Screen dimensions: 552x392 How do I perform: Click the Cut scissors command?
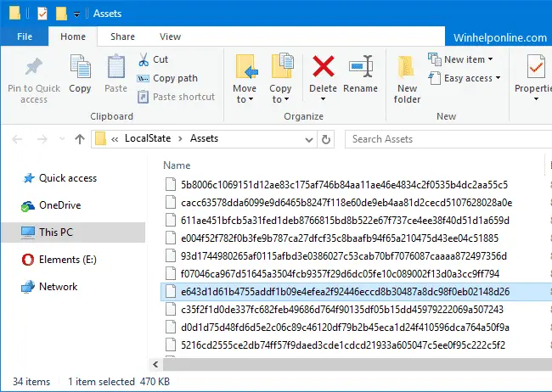(x=153, y=59)
